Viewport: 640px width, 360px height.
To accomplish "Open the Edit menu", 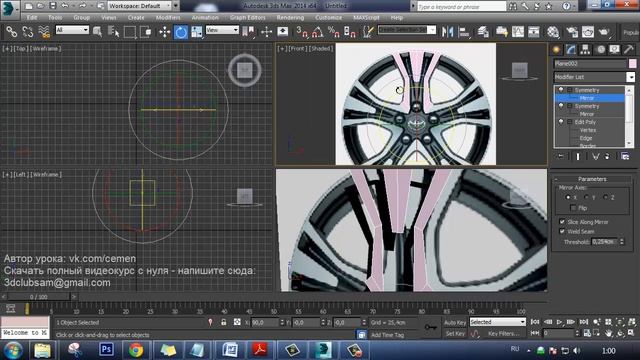I will click(x=32, y=18).
